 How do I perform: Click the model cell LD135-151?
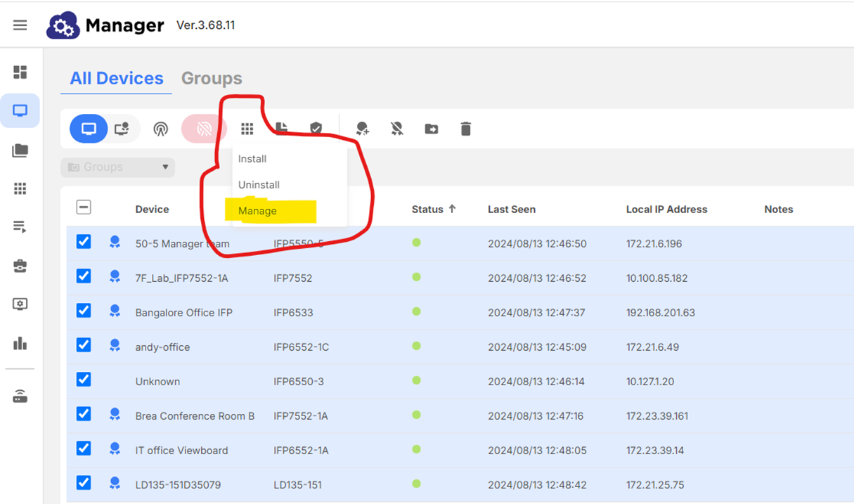[297, 485]
